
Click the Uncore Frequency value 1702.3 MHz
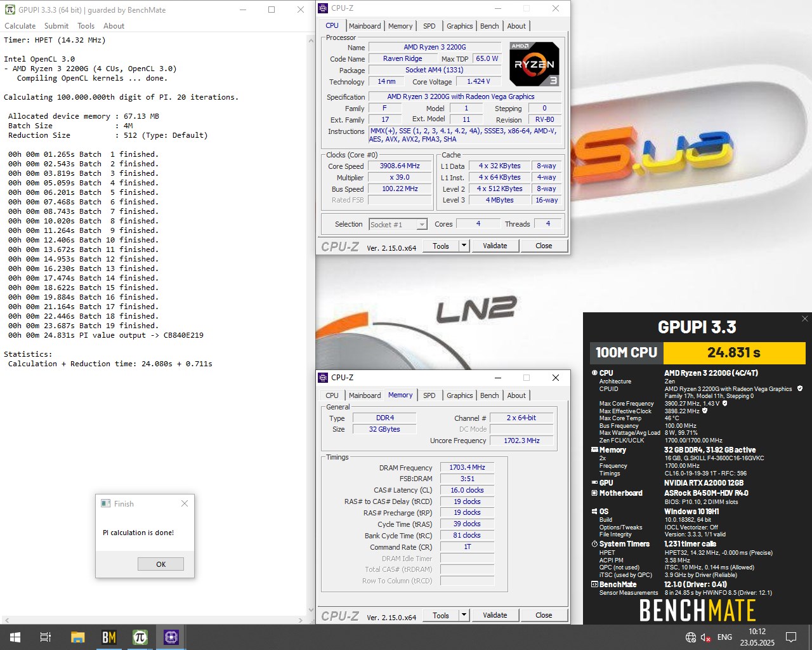[x=521, y=441]
